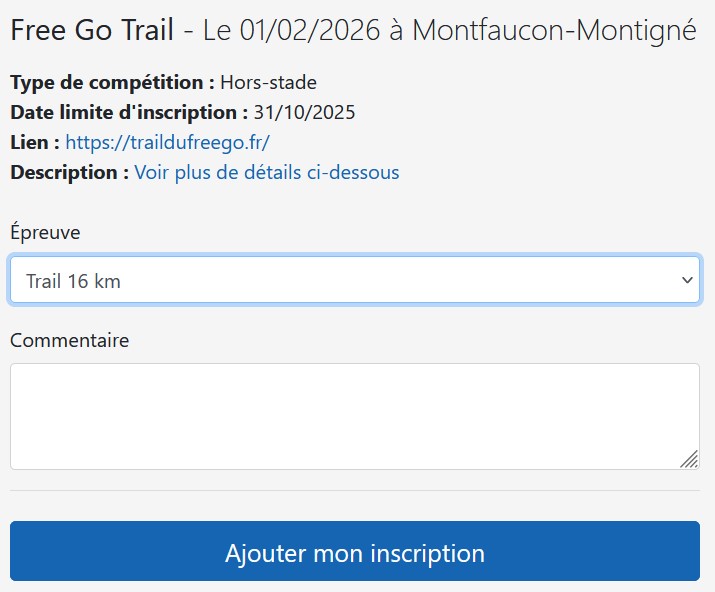Click the selected "Trail 16 km" value
Viewport: 715px width, 592px height.
tap(74, 281)
